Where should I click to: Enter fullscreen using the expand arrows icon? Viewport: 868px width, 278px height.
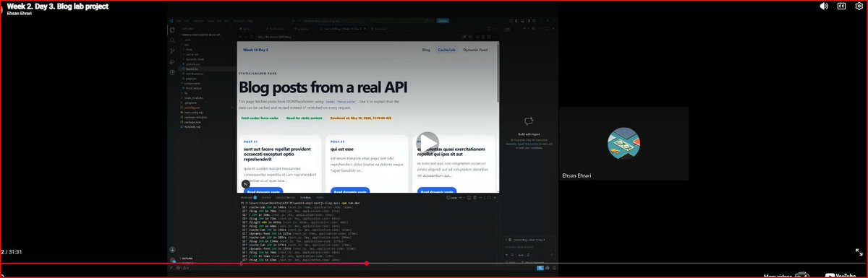(x=859, y=252)
